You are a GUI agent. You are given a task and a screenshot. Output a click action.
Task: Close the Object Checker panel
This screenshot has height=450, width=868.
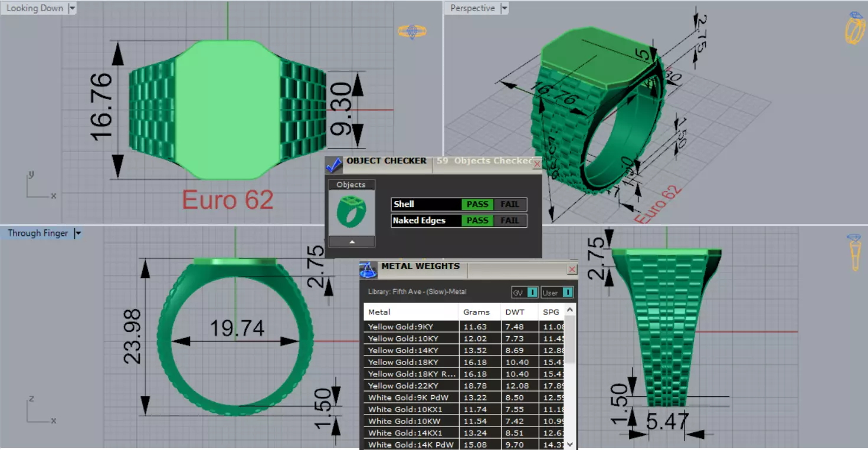click(536, 165)
